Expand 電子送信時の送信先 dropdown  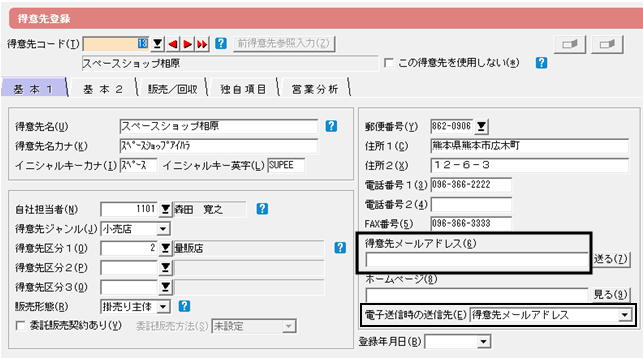click(625, 315)
